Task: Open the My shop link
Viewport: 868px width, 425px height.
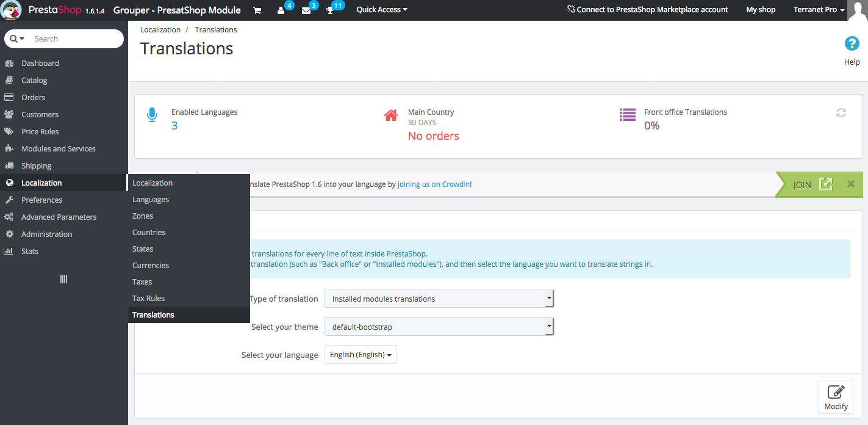Action: 761,10
